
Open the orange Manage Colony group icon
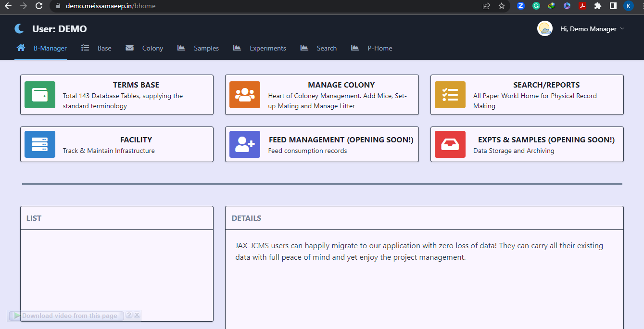(x=245, y=95)
